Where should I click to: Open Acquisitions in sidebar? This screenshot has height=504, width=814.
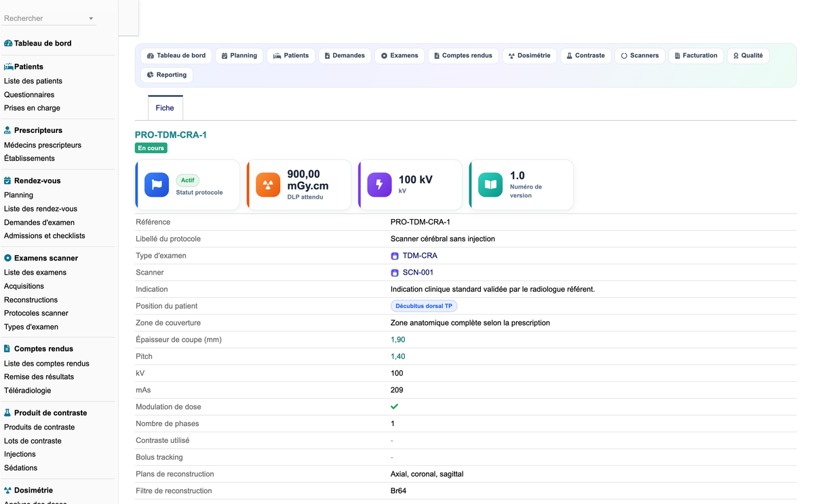coord(24,286)
